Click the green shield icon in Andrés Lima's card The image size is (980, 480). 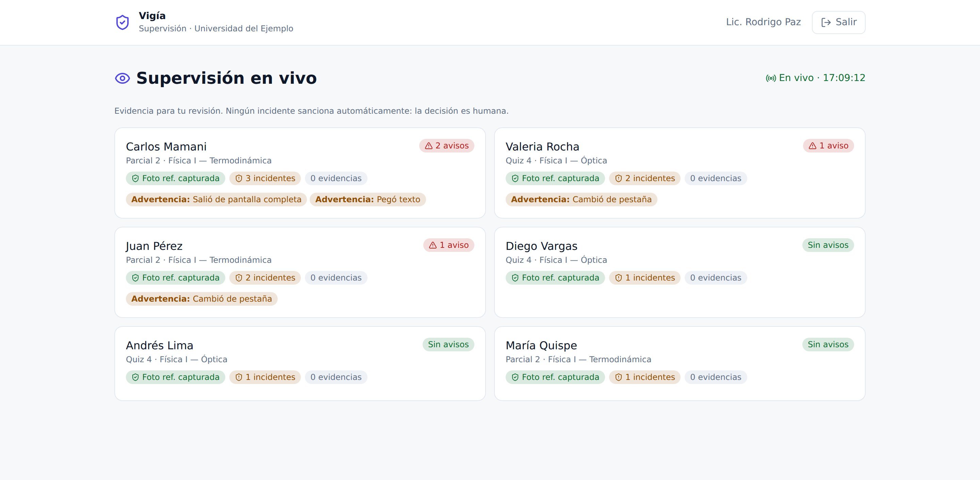pos(135,377)
